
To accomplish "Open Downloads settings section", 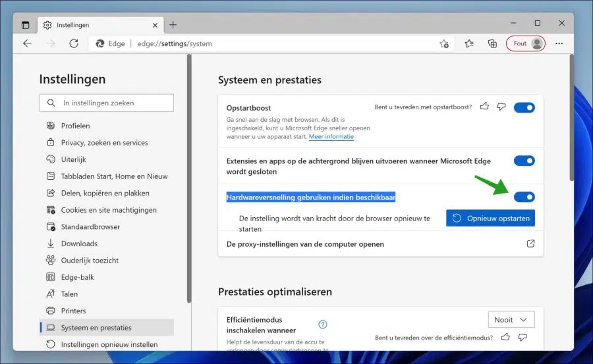I will pos(106,244).
